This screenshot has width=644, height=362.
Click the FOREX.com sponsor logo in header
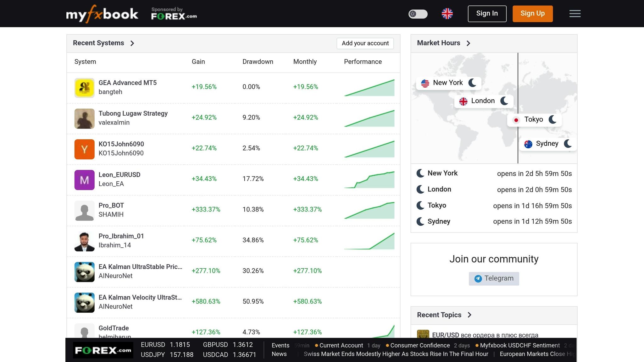[174, 14]
